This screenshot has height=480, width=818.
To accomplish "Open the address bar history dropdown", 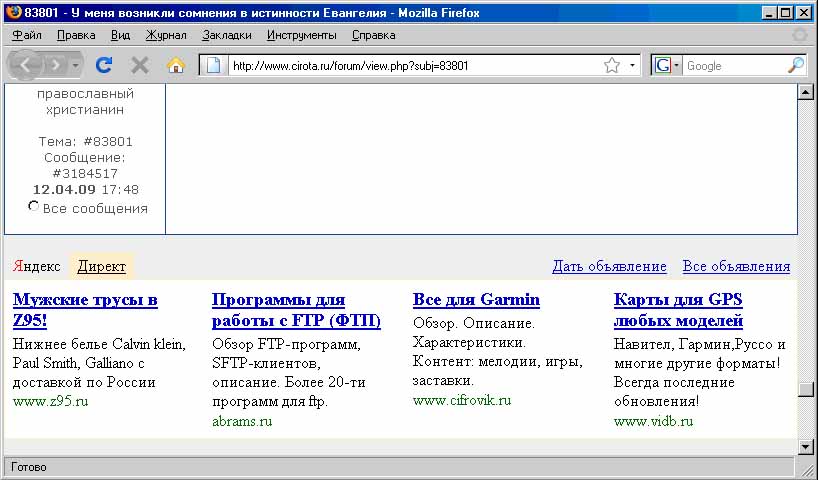I will point(632,66).
